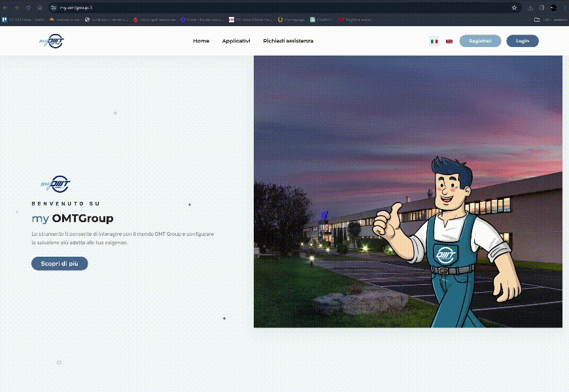Open the browser downloads icon
Screen dimensions: 569x392
(530, 8)
